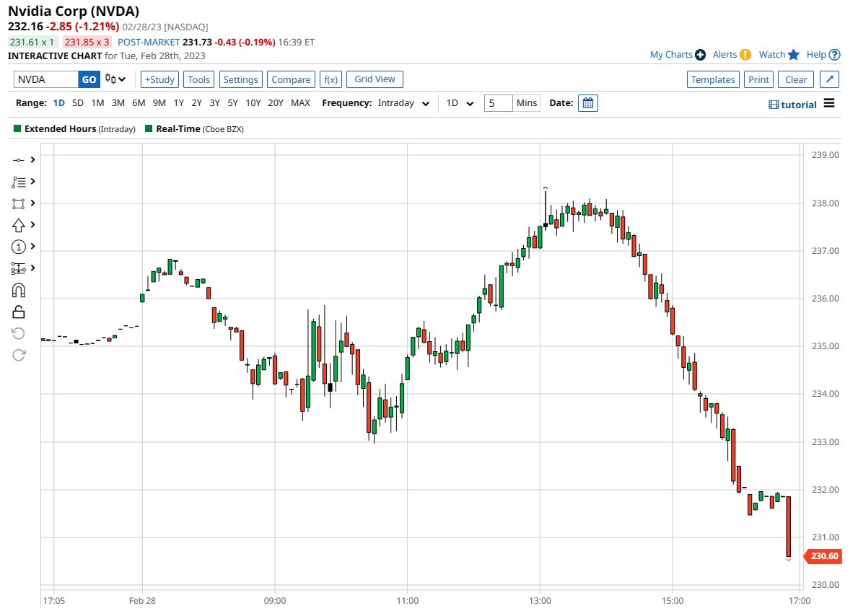Screen dimensions: 858x616
Task: Open the hamburger chart menu
Action: (829, 103)
